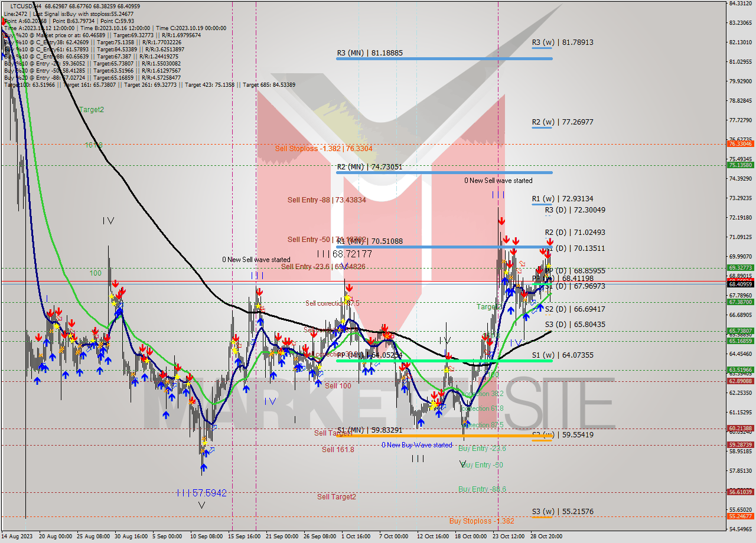Click the Buy Entry -88.6 label
This screenshot has width=756, height=543.
point(482,489)
